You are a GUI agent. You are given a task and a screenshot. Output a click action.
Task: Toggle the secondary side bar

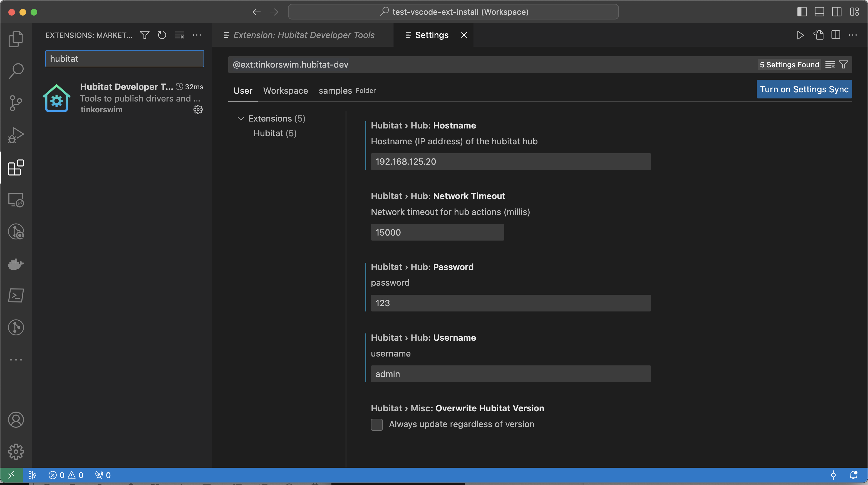[837, 12]
